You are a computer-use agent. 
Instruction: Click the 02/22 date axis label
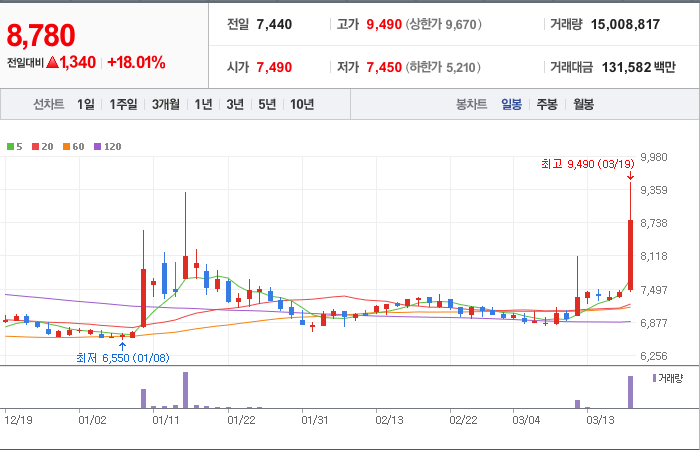(463, 420)
